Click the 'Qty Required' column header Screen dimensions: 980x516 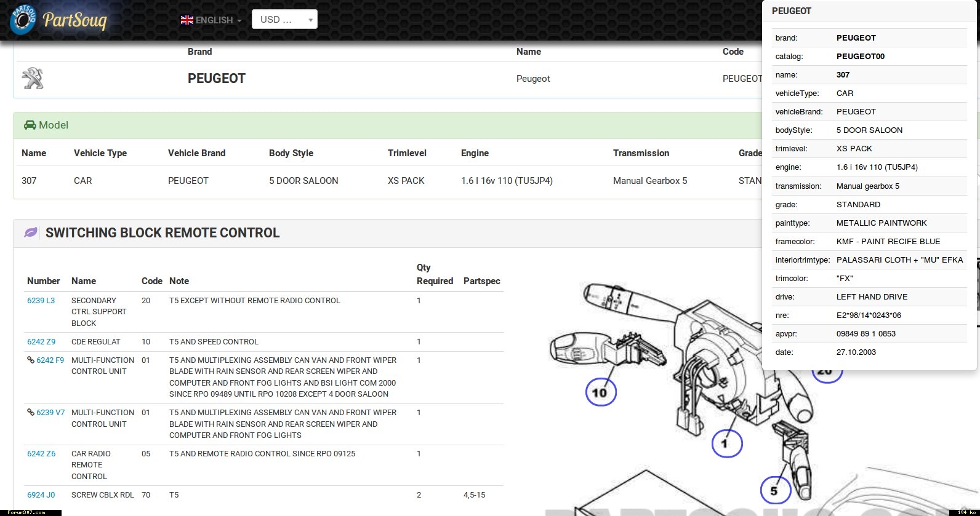click(x=435, y=274)
